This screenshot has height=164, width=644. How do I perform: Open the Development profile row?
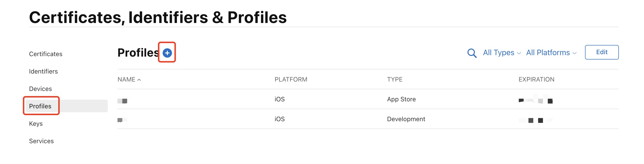click(406, 119)
